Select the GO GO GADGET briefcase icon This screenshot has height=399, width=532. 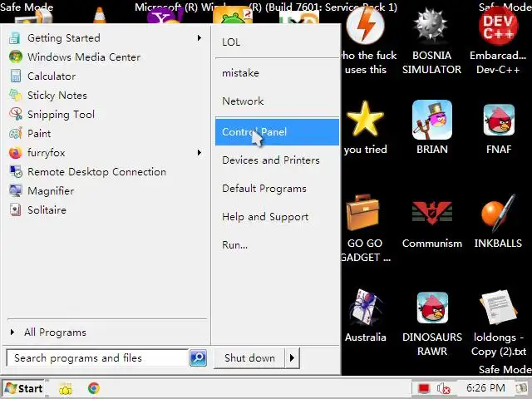coord(362,213)
